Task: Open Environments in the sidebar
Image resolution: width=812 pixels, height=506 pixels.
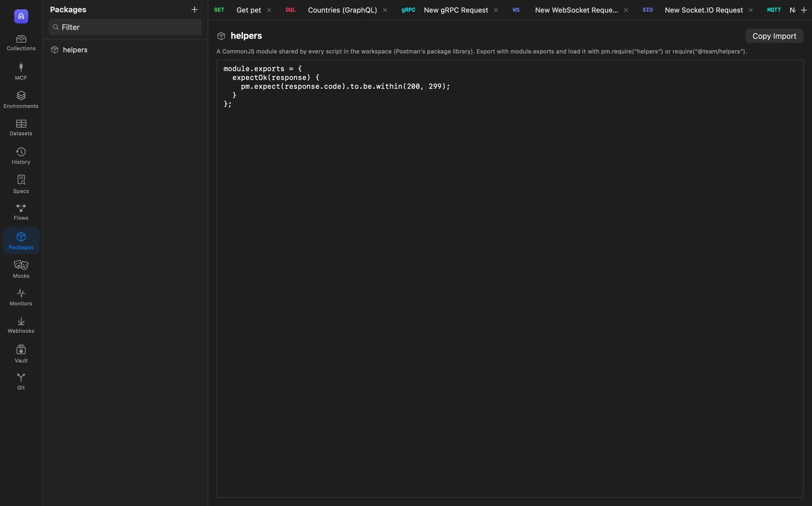Action: [x=21, y=99]
